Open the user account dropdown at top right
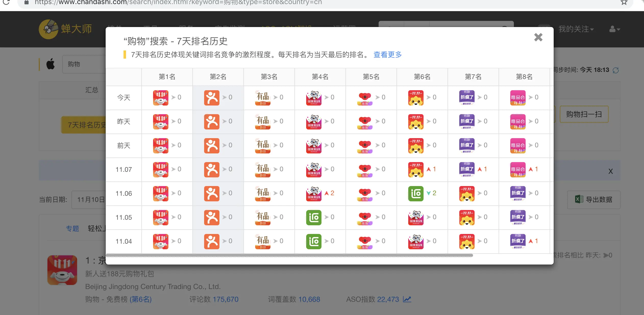Viewport: 644px width, 315px height. [x=614, y=29]
